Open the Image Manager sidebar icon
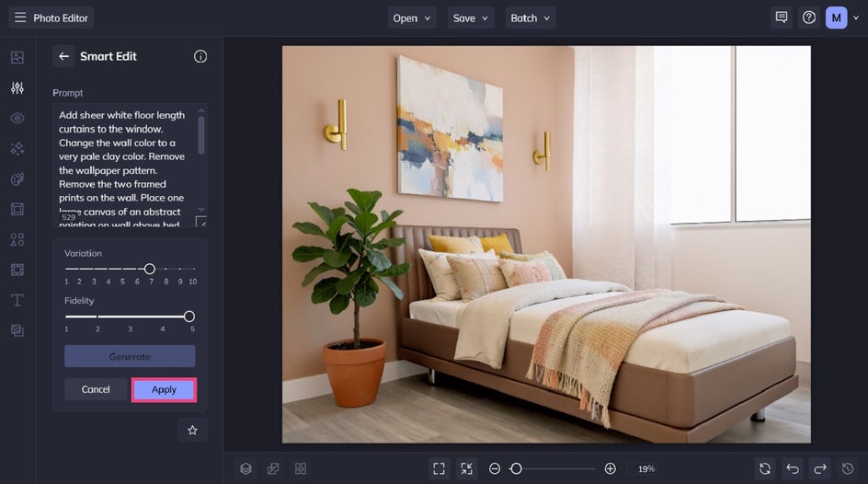The image size is (868, 484). coord(17,58)
